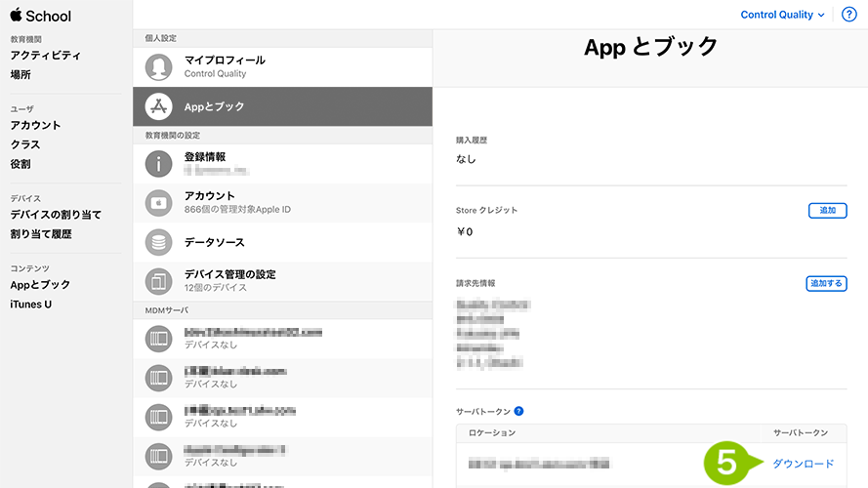868x488 pixels.
Task: Click the データソース database icon
Action: (158, 242)
